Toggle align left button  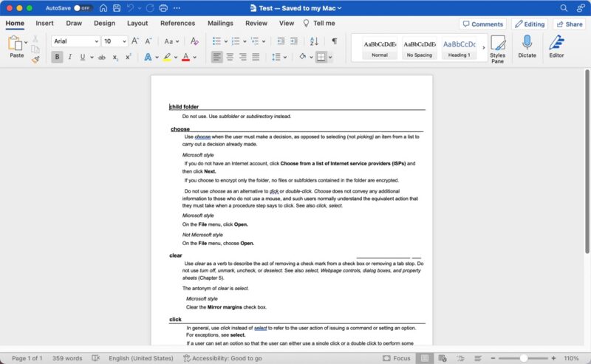[216, 57]
